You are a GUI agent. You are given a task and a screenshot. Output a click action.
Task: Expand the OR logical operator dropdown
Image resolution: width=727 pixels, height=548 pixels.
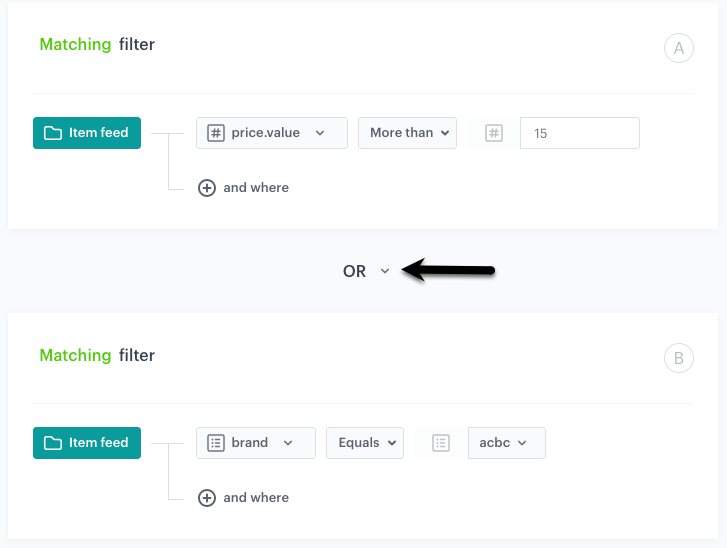366,271
